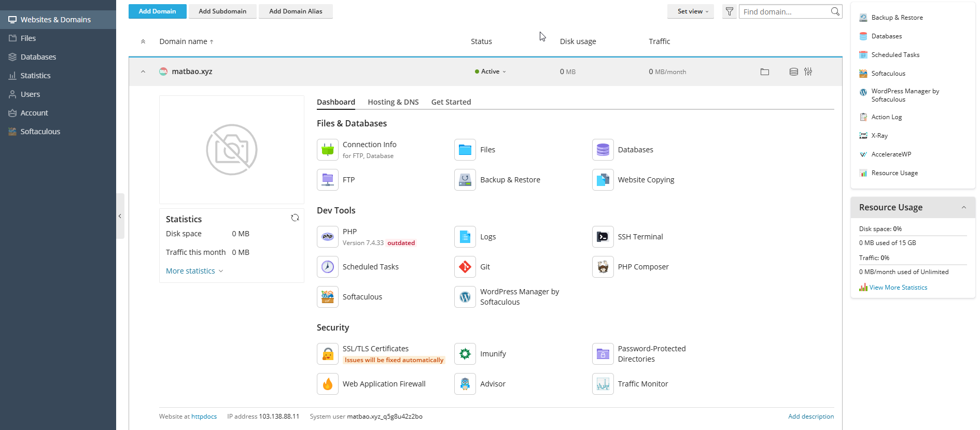
Task: Switch to the Hosting & DNS tab
Action: pos(393,102)
